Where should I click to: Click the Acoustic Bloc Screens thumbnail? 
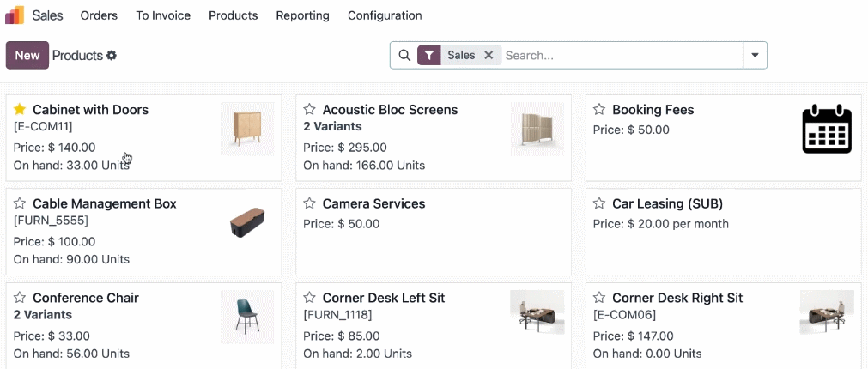pos(537,129)
